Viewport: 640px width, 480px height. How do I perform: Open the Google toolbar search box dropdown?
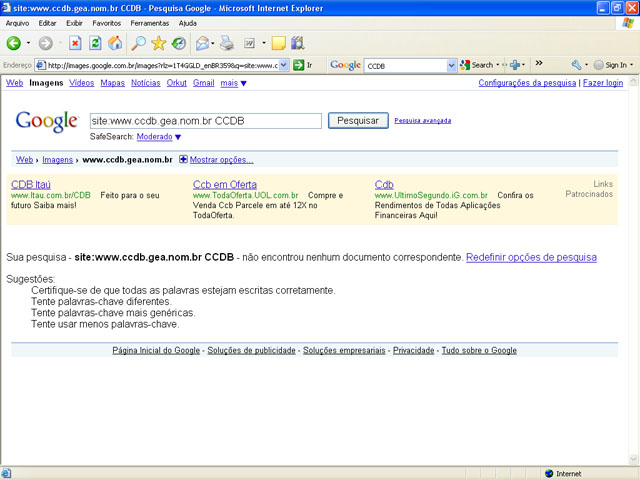451,65
